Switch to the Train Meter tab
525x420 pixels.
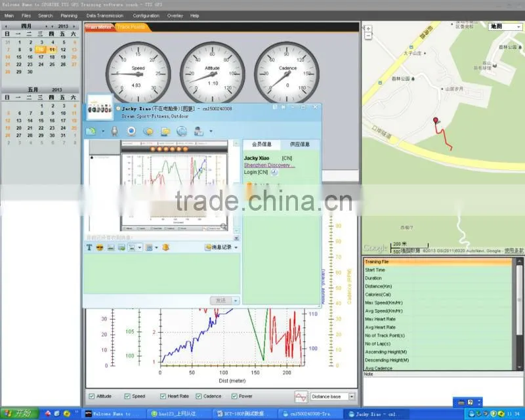98,27
